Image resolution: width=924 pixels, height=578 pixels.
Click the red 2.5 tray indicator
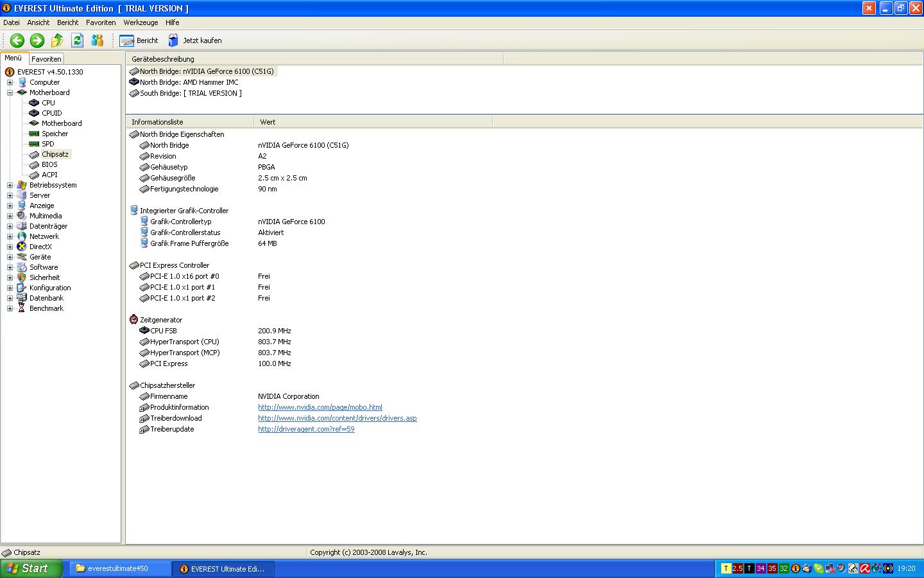click(x=737, y=568)
